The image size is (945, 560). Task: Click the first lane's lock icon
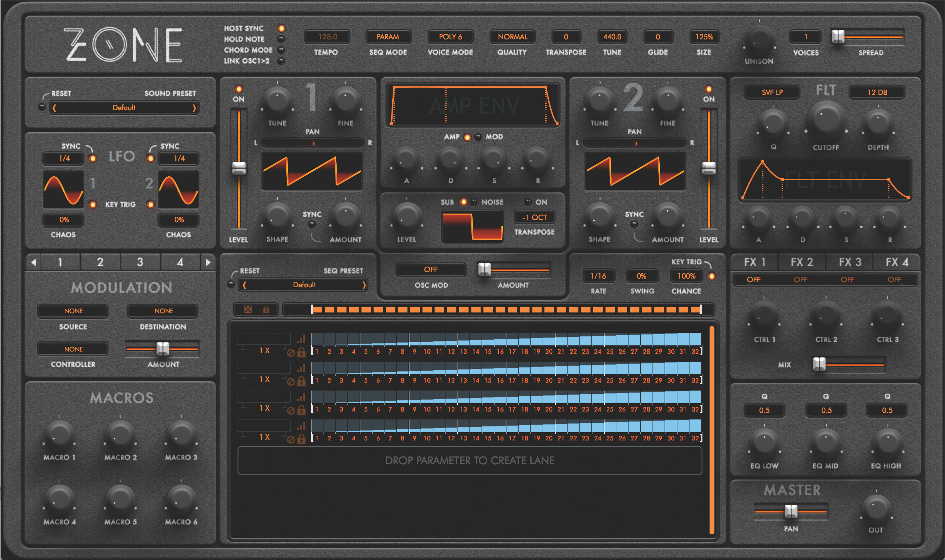(301, 353)
